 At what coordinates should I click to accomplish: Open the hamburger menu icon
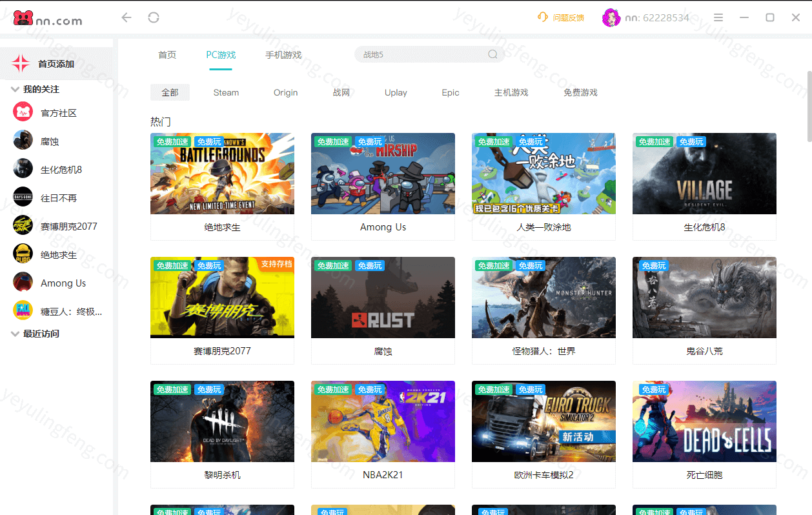[718, 17]
